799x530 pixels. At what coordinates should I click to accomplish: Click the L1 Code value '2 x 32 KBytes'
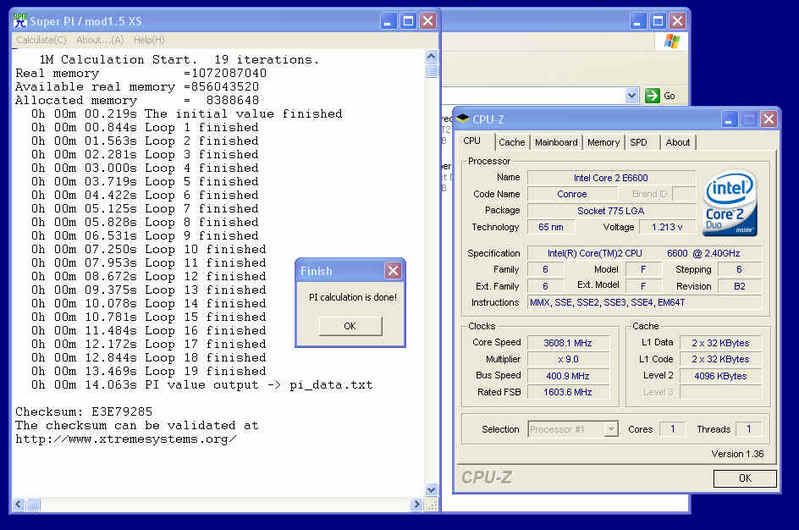[721, 359]
